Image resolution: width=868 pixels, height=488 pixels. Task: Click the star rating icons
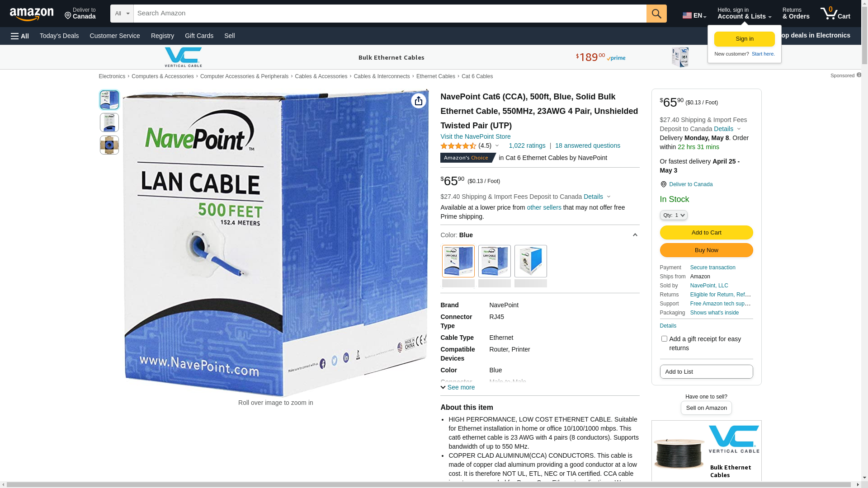pyautogui.click(x=458, y=146)
